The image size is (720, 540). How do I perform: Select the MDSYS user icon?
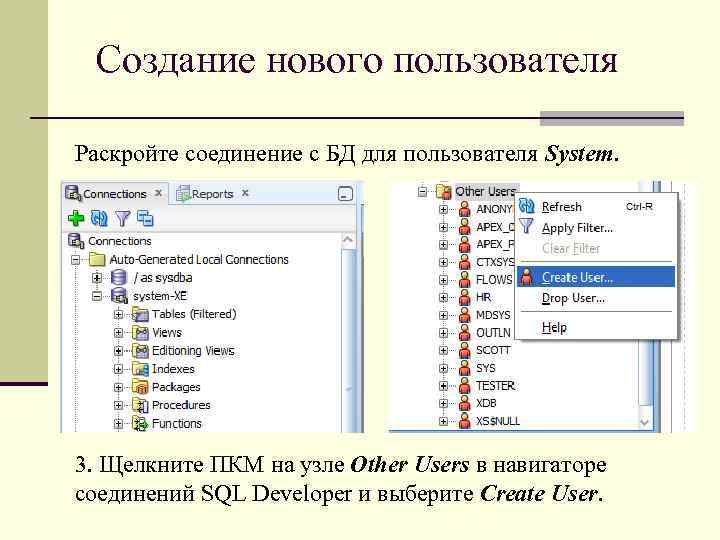pos(465,315)
